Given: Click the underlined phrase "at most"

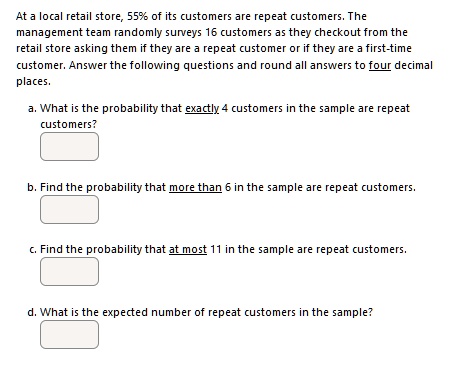Looking at the screenshot, I should [188, 249].
